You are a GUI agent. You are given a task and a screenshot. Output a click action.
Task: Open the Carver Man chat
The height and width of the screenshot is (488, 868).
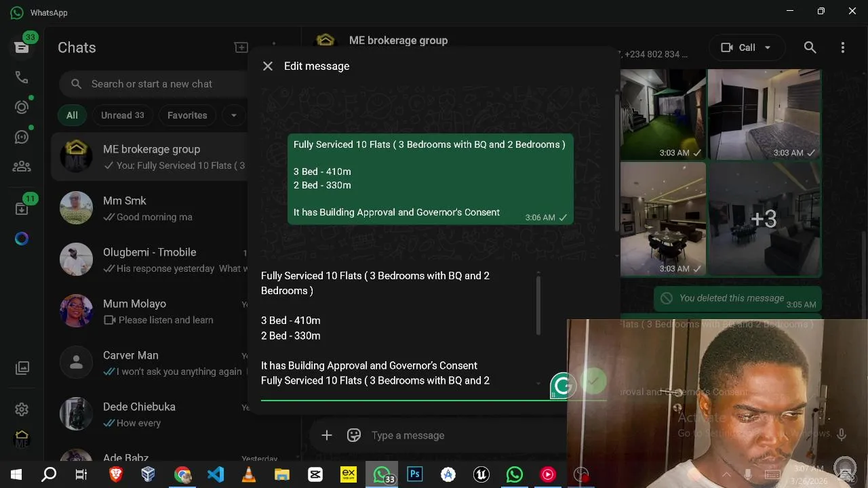point(150,363)
